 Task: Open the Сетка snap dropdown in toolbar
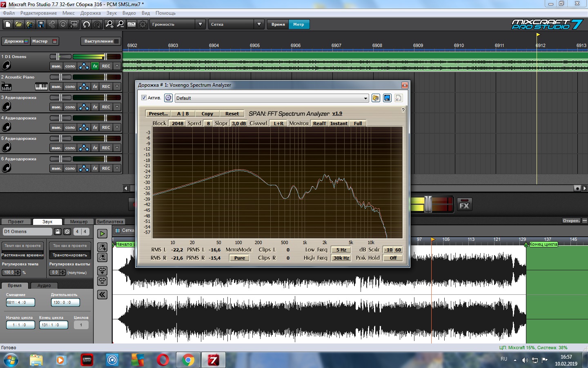tap(259, 25)
